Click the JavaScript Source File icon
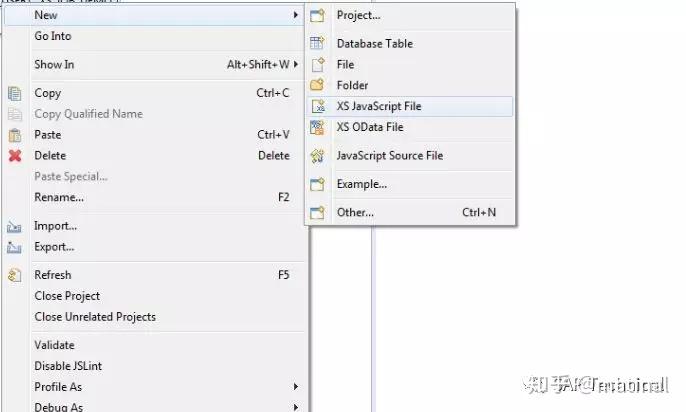The height and width of the screenshot is (412, 686). (x=317, y=156)
